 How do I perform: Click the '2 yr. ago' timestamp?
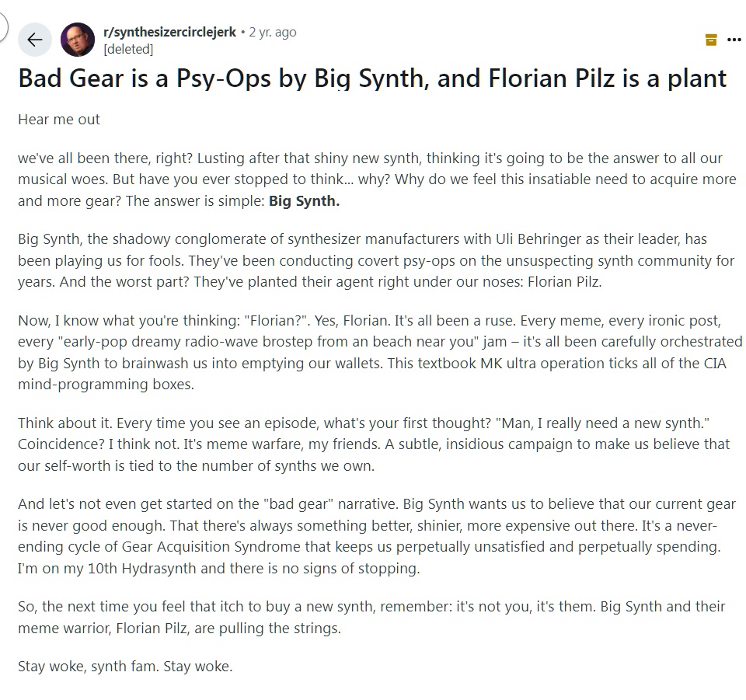coord(272,33)
